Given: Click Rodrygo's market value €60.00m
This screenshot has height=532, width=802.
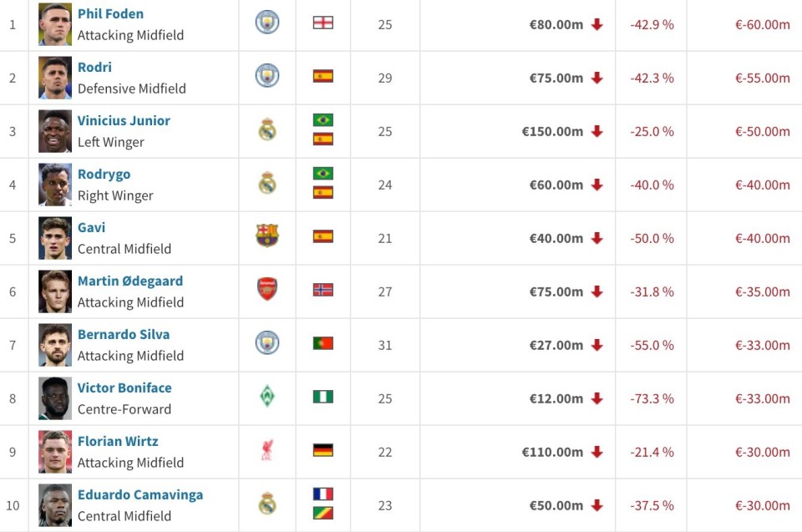Looking at the screenshot, I should pos(556,185).
